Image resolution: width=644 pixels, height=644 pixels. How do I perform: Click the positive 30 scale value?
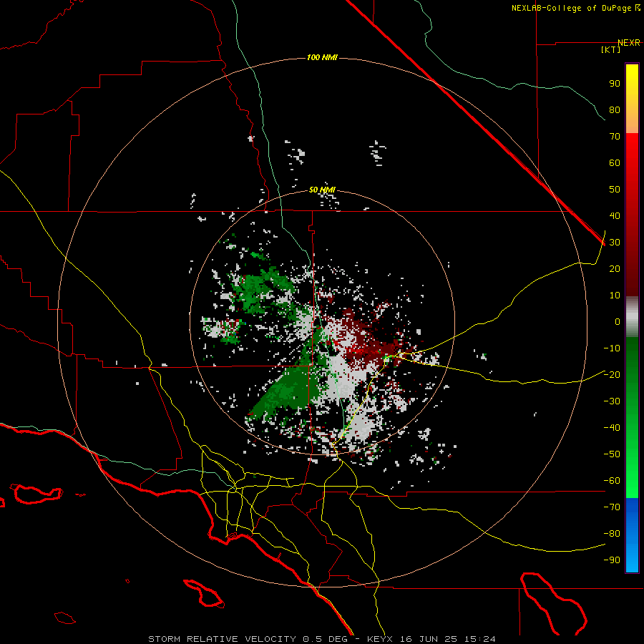(x=615, y=243)
